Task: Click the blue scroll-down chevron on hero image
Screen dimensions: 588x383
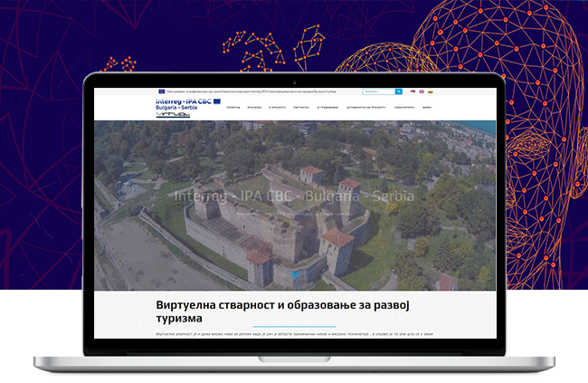Action: 294,274
